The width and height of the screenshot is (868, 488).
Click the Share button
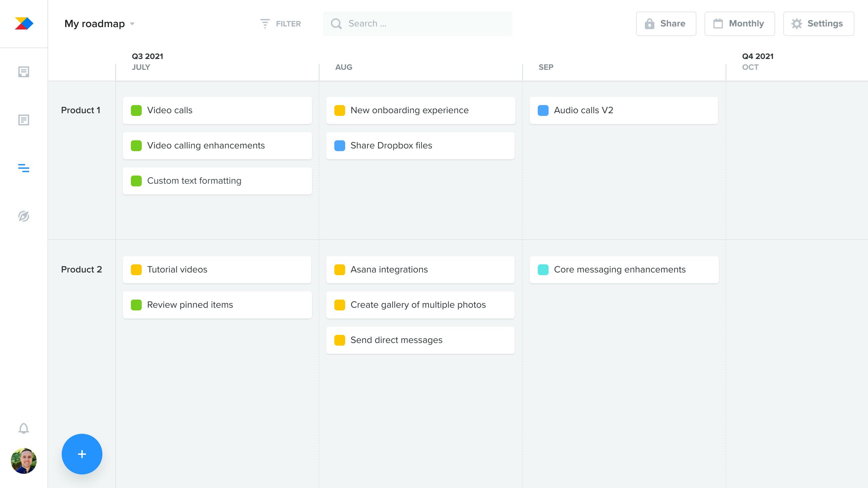[666, 24]
